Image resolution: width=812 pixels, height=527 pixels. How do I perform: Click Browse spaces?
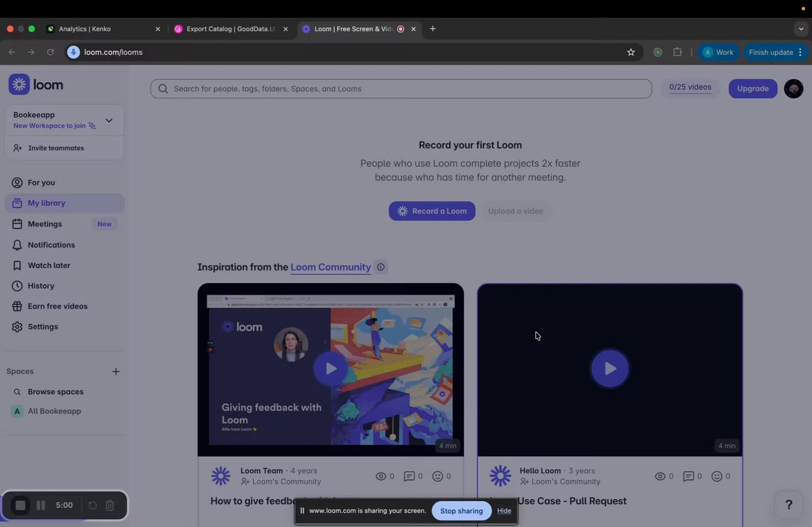(x=55, y=392)
